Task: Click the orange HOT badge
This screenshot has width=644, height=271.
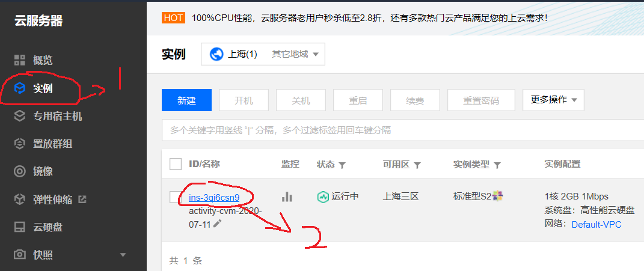Action: 173,17
